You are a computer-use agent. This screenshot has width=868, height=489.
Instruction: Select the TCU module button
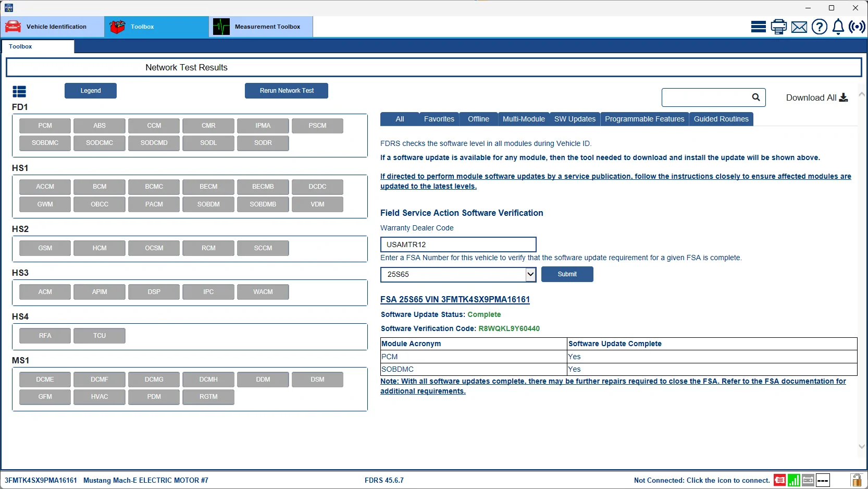coord(100,336)
